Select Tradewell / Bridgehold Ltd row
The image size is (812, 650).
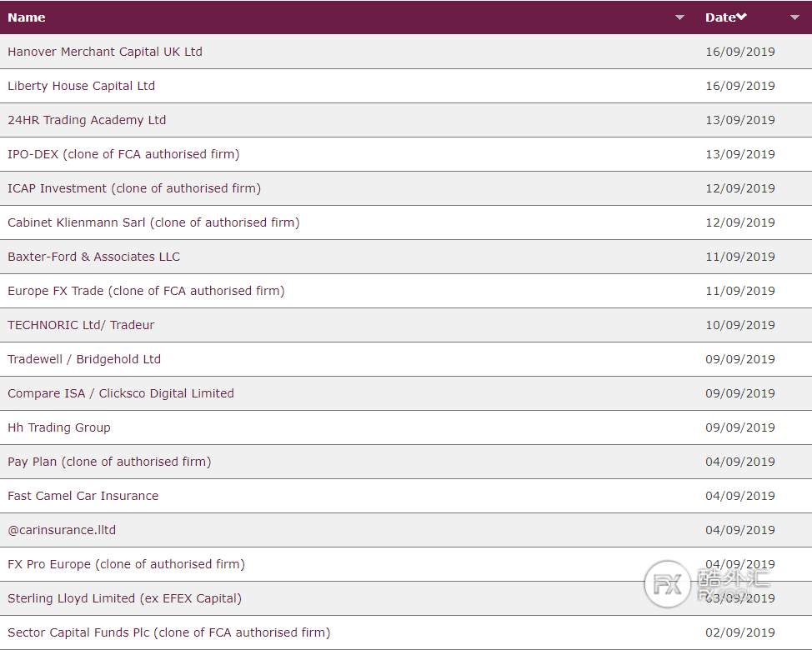point(406,359)
